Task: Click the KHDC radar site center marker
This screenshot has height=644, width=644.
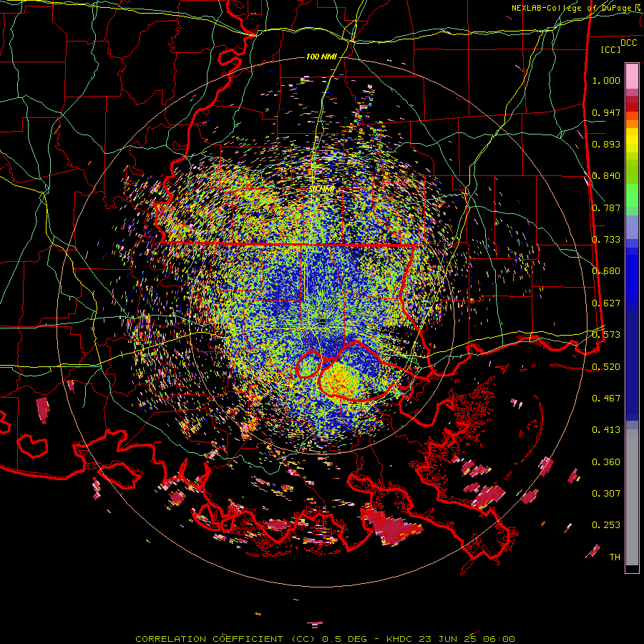Action: 323,321
